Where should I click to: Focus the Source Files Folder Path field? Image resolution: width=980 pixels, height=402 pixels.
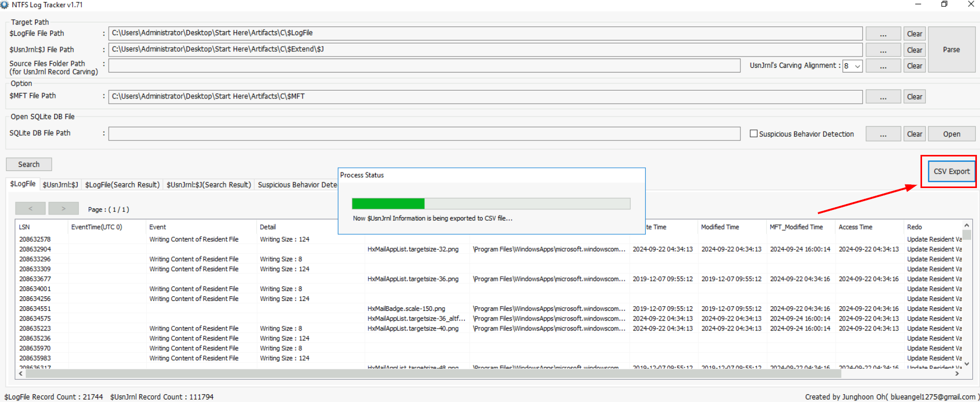pyautogui.click(x=424, y=66)
